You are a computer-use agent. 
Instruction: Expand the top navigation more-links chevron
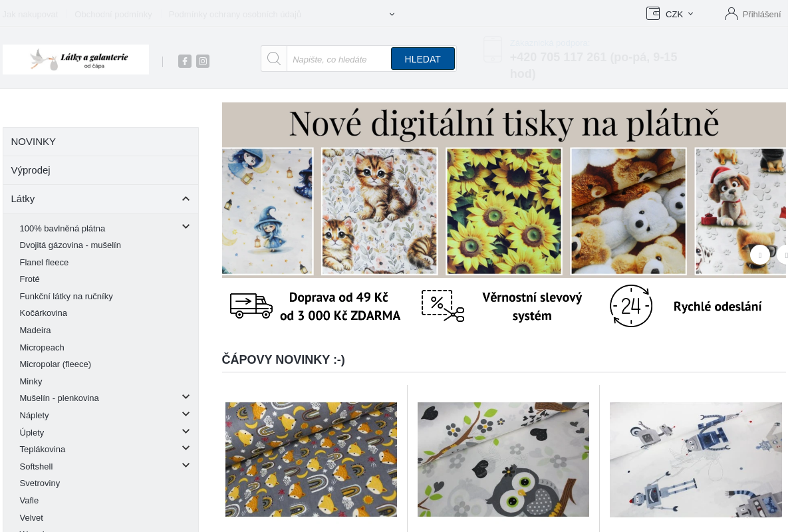coord(392,14)
